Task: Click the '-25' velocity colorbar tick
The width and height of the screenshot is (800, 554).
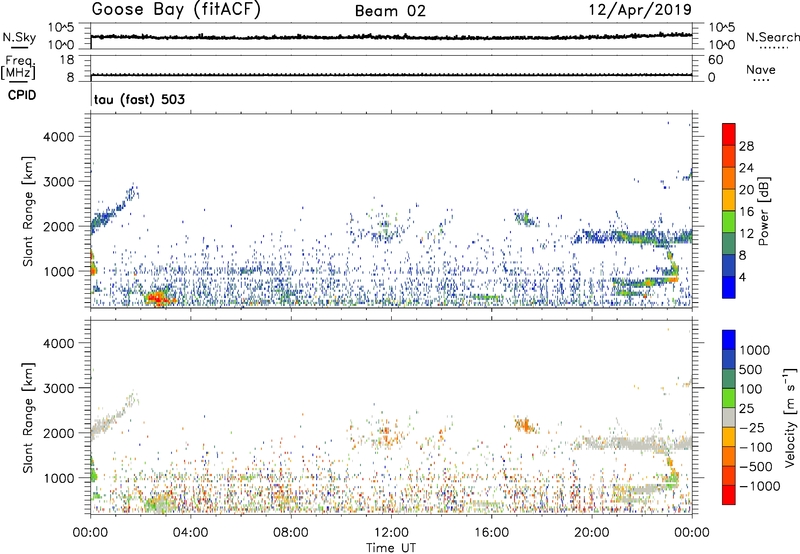Action: pyautogui.click(x=752, y=428)
